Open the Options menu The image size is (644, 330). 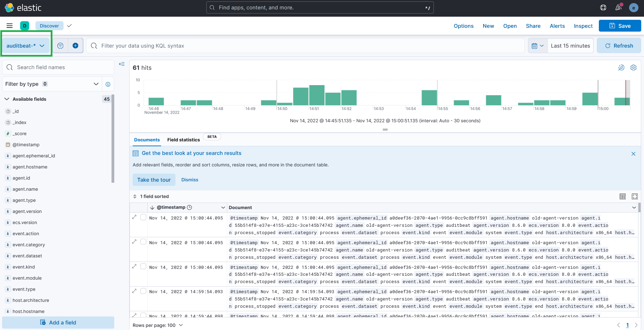click(x=463, y=26)
